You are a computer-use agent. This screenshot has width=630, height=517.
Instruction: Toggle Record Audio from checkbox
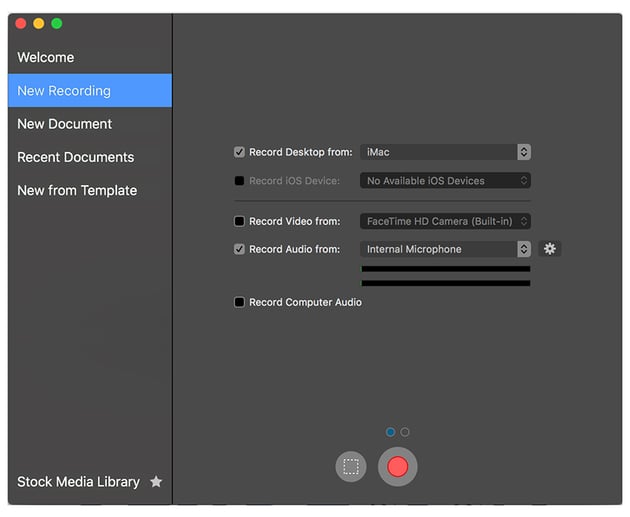tap(239, 249)
